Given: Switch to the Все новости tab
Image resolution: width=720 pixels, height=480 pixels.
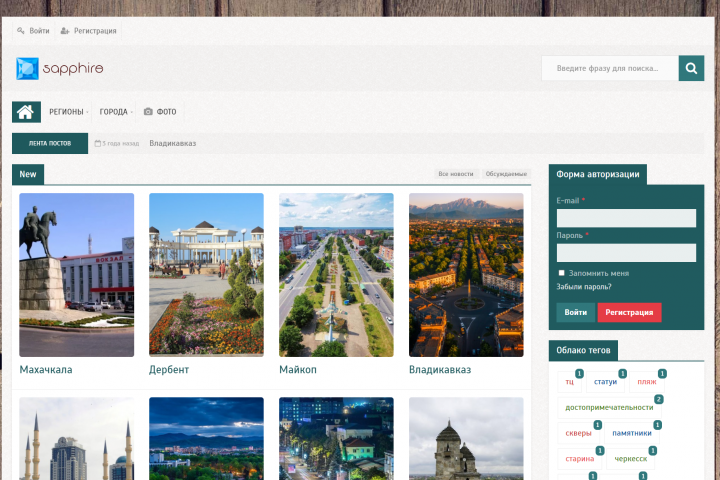Looking at the screenshot, I should (456, 174).
